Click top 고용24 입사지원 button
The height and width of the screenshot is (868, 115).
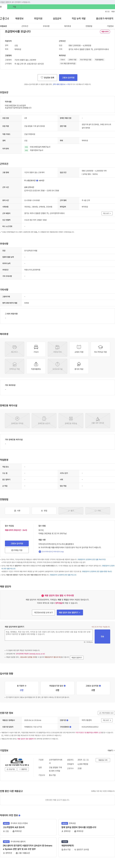pos(68,77)
